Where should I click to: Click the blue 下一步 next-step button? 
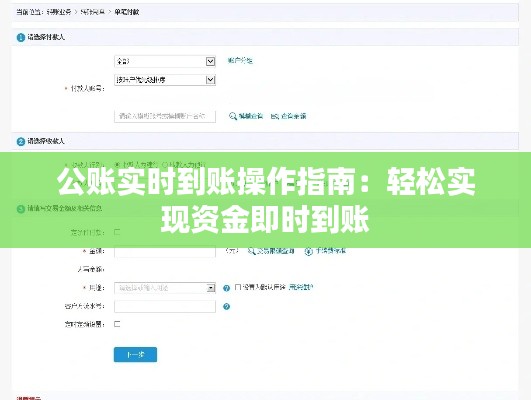tap(135, 355)
